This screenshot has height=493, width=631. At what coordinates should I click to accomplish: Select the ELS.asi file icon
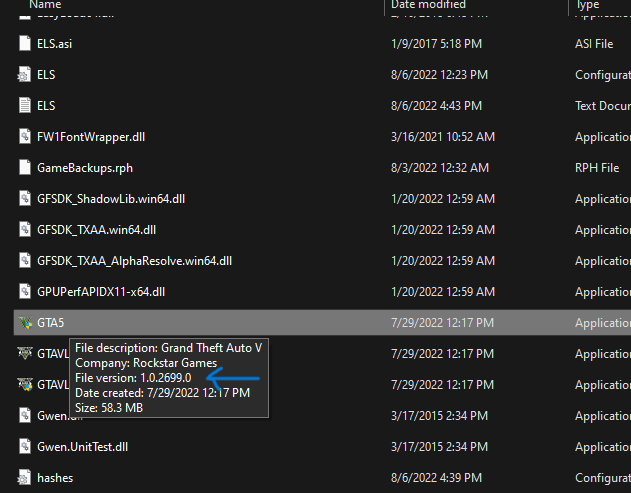pos(25,43)
